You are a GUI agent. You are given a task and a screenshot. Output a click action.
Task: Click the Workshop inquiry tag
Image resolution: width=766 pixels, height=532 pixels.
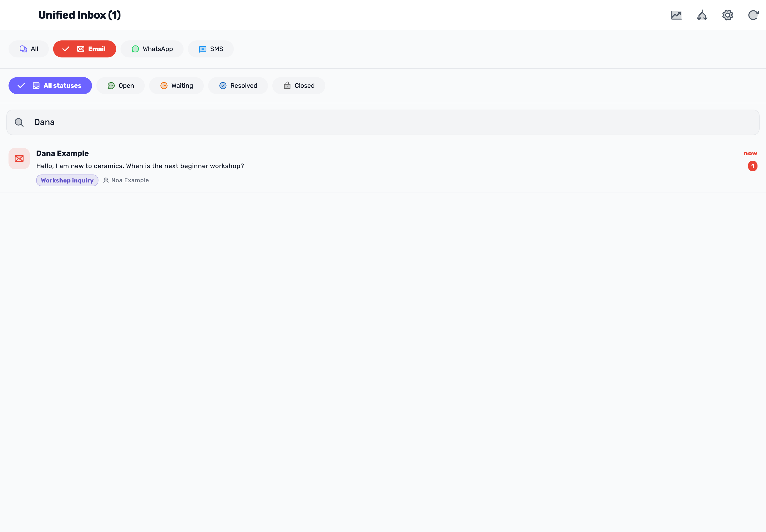click(x=67, y=180)
